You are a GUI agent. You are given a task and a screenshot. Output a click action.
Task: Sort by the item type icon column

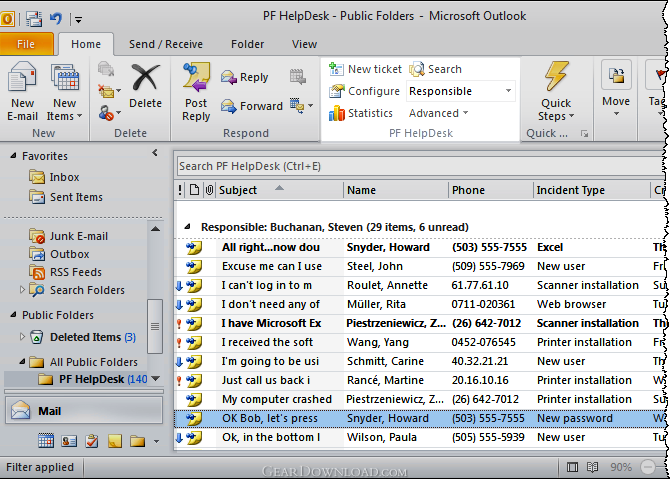(x=194, y=190)
